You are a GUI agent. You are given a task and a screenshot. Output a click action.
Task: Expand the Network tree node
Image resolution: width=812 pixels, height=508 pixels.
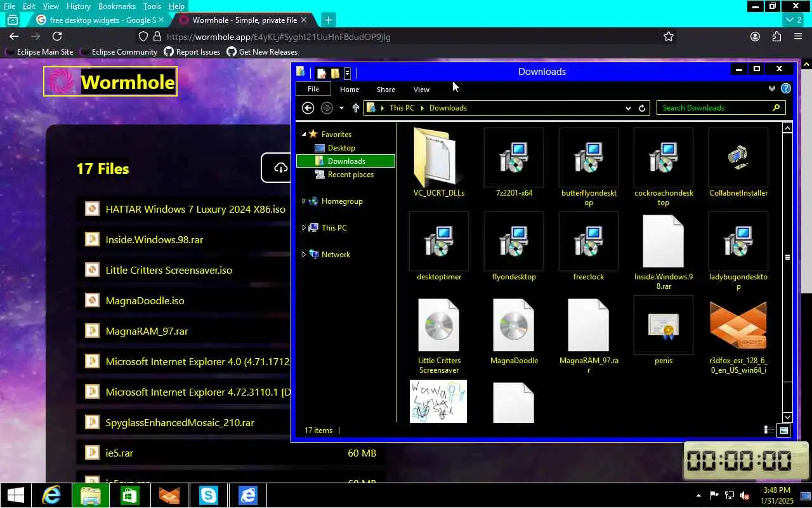click(x=304, y=255)
